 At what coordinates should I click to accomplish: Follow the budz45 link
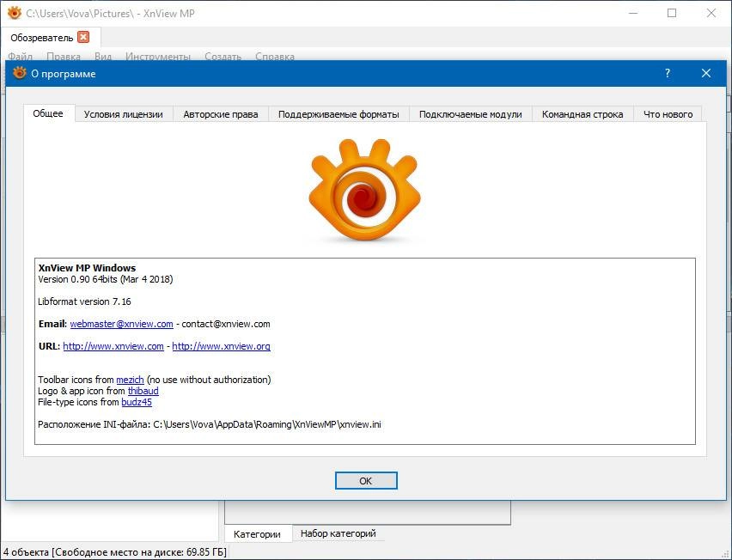point(137,402)
